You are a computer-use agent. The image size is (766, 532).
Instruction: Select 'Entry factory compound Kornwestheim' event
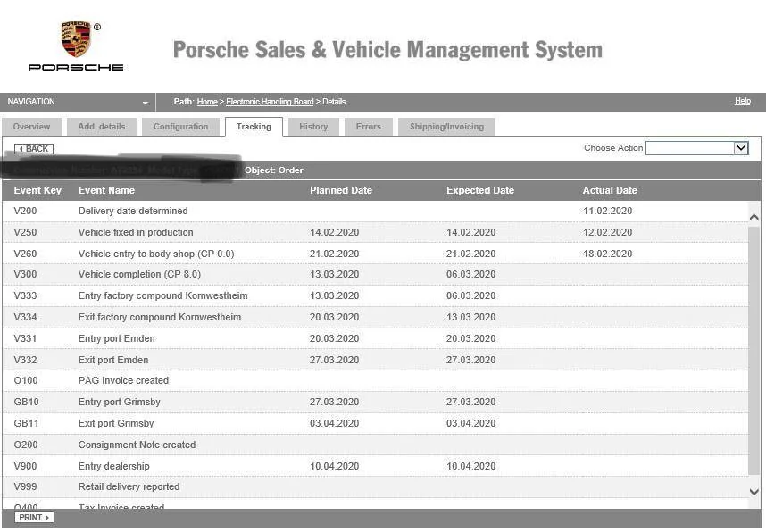point(163,296)
